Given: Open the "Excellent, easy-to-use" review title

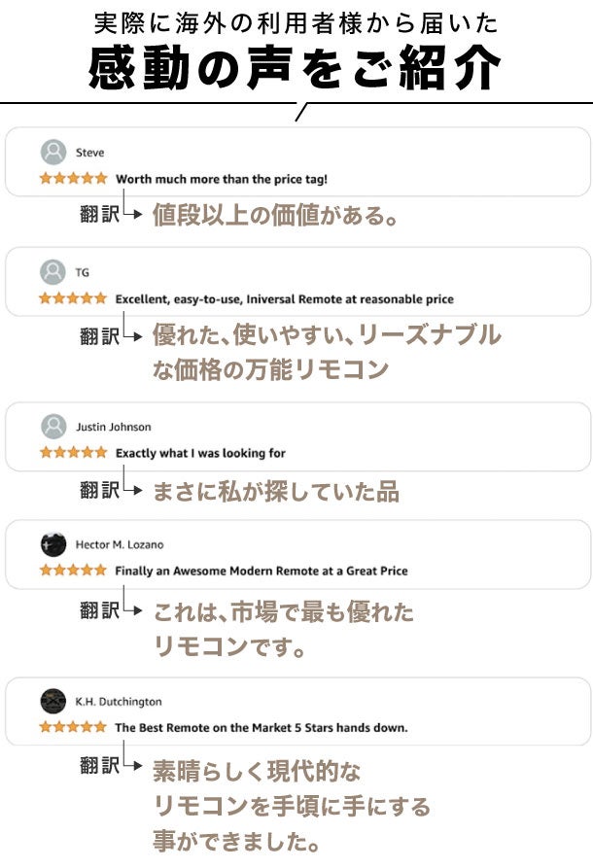Looking at the screenshot, I should (284, 298).
